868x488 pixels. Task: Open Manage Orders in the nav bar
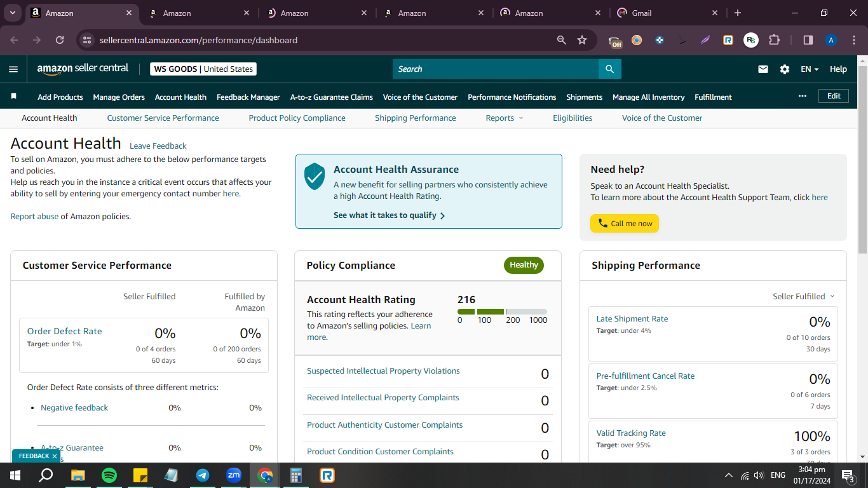point(119,97)
